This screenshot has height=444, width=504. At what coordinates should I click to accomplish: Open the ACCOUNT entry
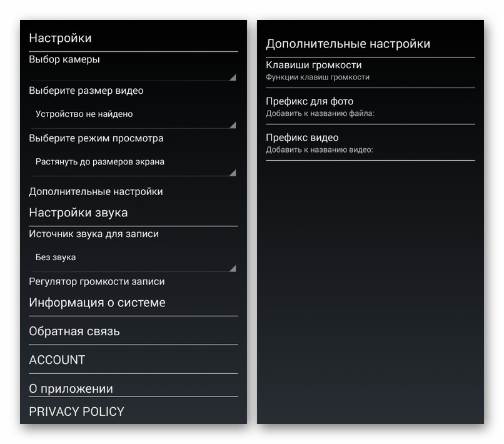click(x=57, y=360)
